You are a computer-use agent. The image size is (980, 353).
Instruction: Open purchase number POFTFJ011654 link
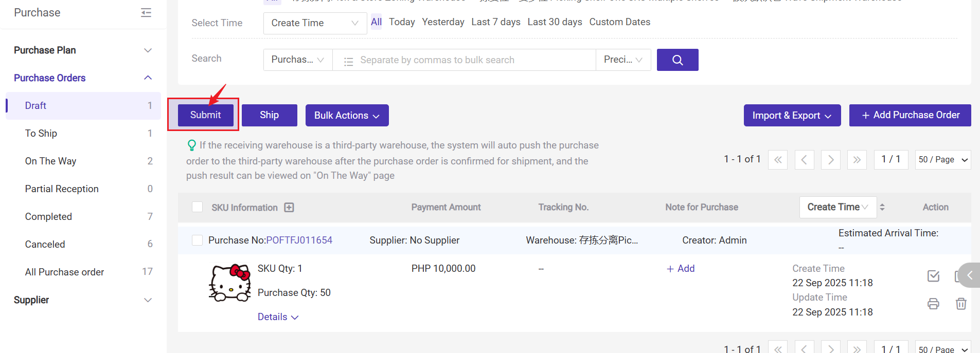299,240
